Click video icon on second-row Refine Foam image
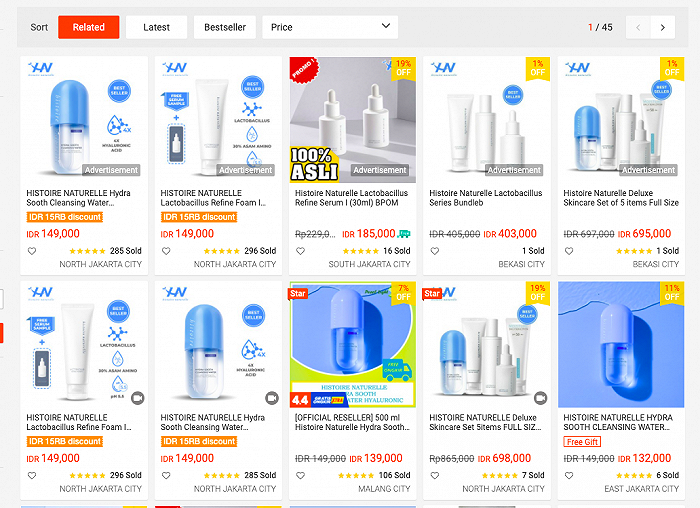 [x=138, y=398]
